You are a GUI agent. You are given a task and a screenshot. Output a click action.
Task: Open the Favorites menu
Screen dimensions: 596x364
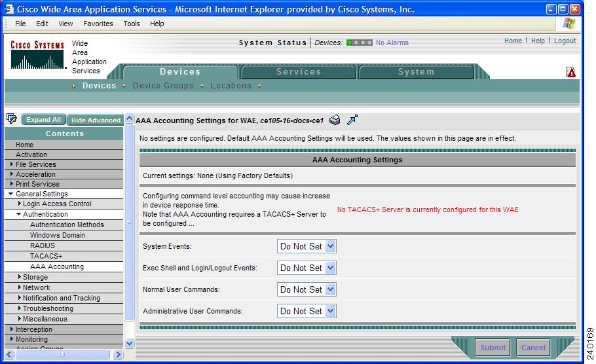coord(98,24)
